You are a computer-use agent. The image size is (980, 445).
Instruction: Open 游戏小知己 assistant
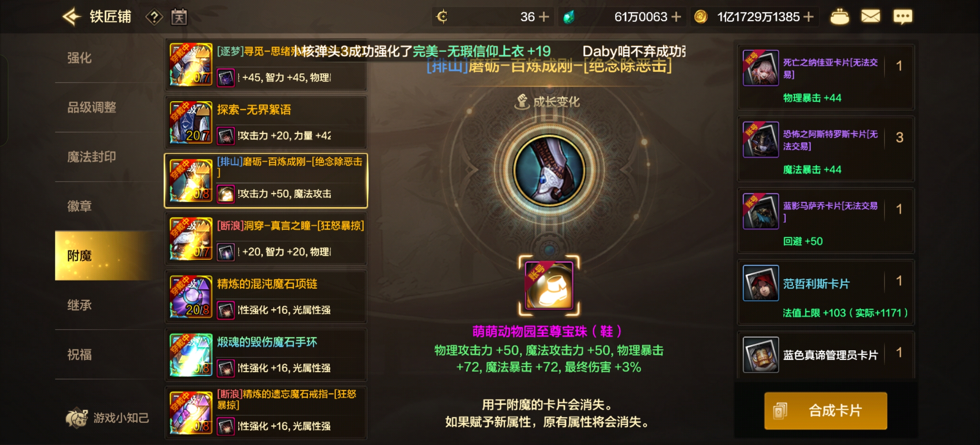(107, 418)
